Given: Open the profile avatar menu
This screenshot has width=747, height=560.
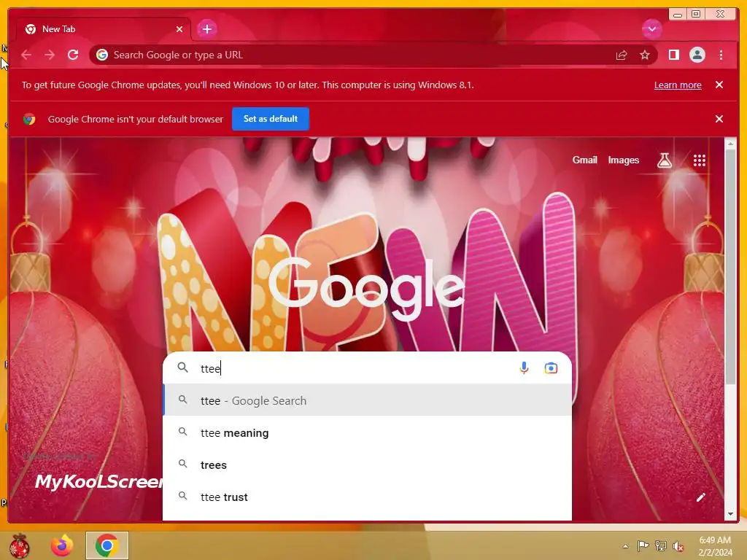Looking at the screenshot, I should pyautogui.click(x=697, y=55).
